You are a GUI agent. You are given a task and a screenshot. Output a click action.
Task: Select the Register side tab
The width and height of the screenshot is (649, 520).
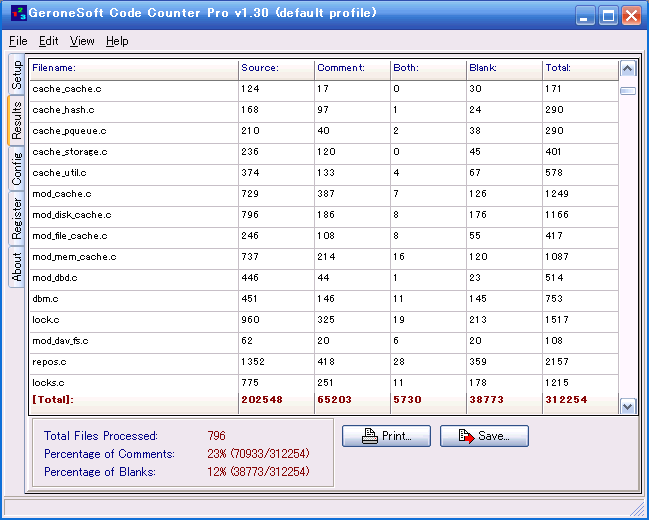(17, 218)
